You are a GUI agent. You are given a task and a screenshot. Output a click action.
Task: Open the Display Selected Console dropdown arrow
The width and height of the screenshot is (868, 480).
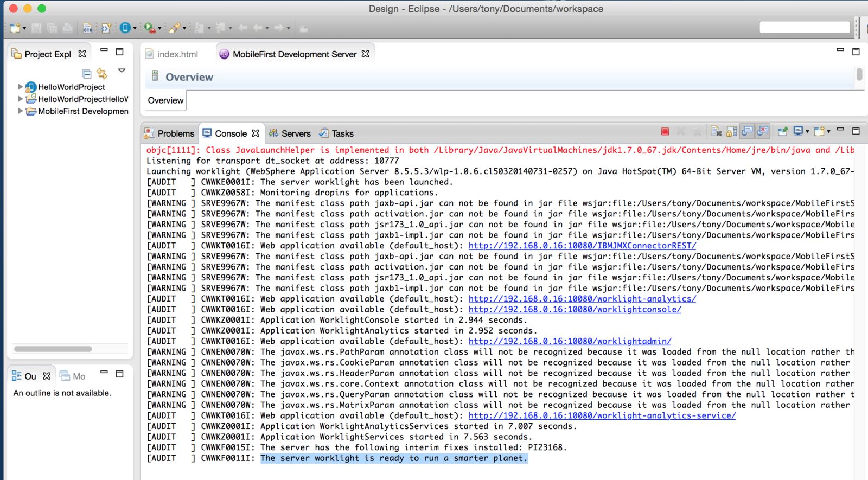807,132
